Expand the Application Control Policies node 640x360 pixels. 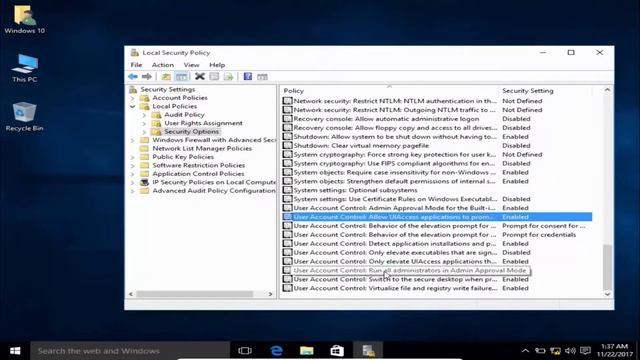132,174
